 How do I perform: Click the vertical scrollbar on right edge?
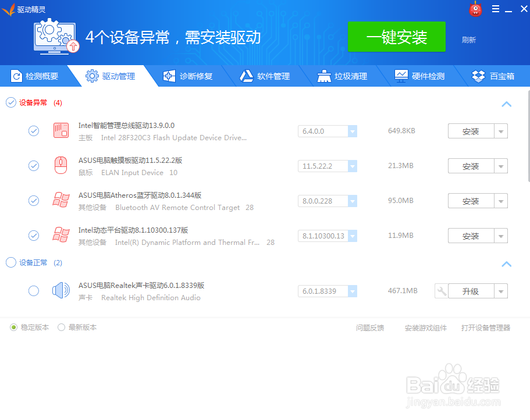(528, 136)
